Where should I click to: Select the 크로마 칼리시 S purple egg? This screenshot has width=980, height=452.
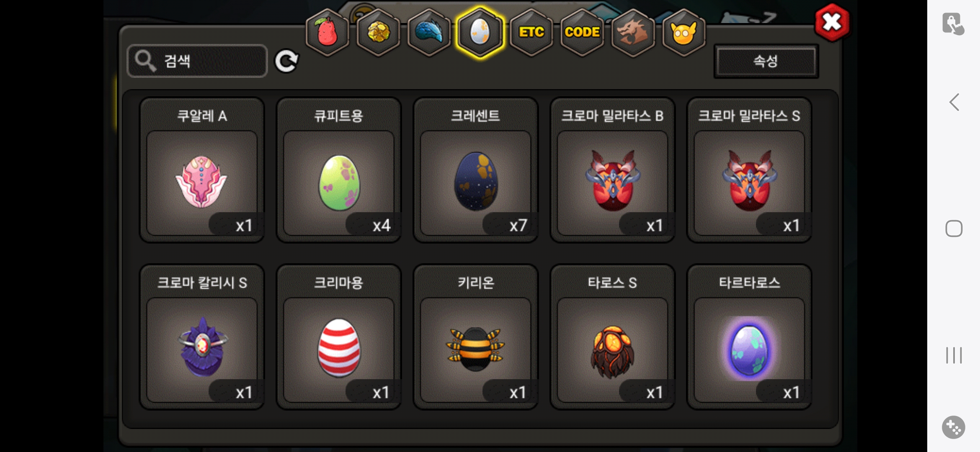(x=202, y=337)
